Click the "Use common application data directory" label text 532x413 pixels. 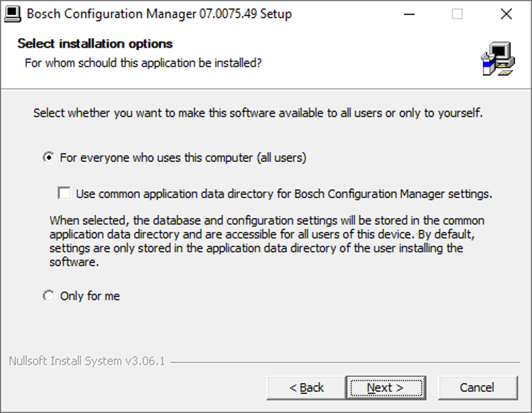(284, 193)
